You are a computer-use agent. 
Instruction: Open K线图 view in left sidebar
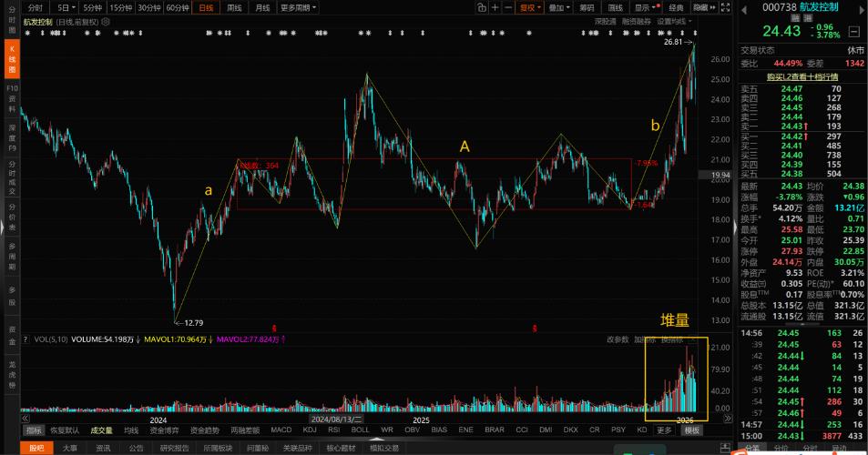(12, 60)
